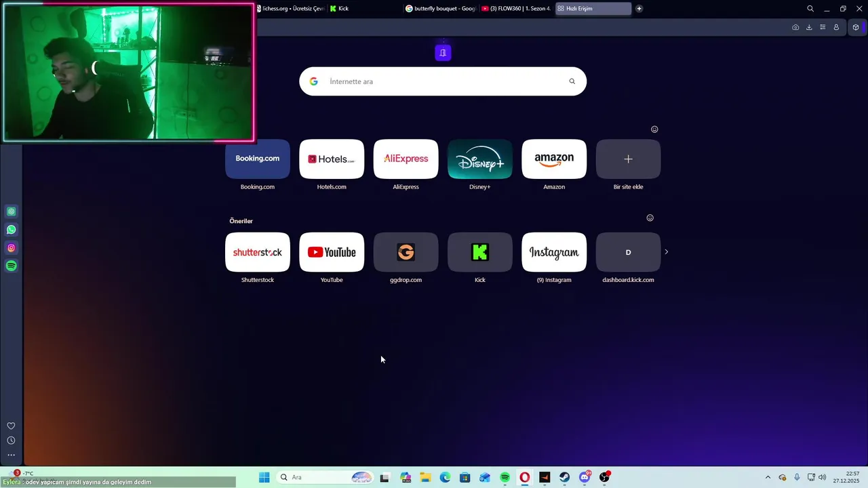Click Bir site ekle plus tile
The width and height of the screenshot is (868, 488).
pyautogui.click(x=628, y=159)
